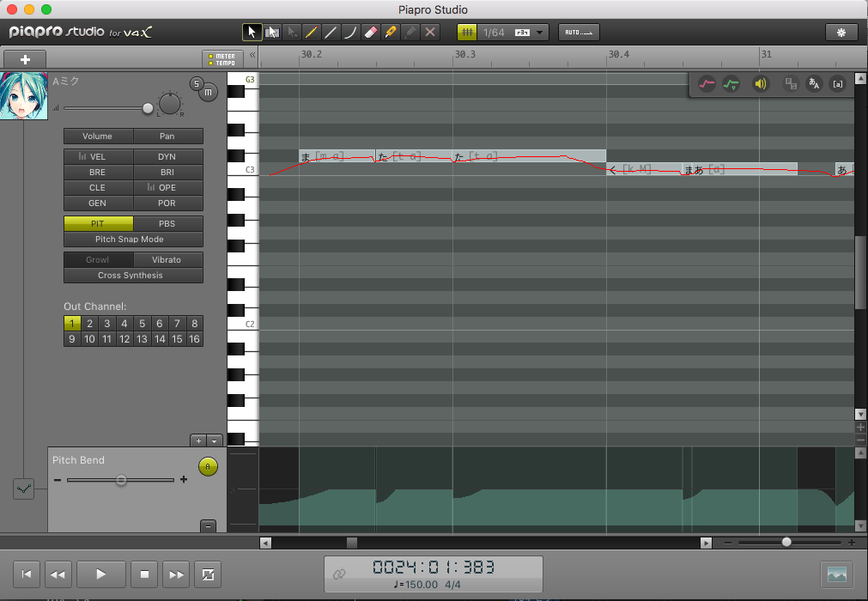Add a new track with plus button
Screen dimensions: 868x601
pyautogui.click(x=25, y=59)
